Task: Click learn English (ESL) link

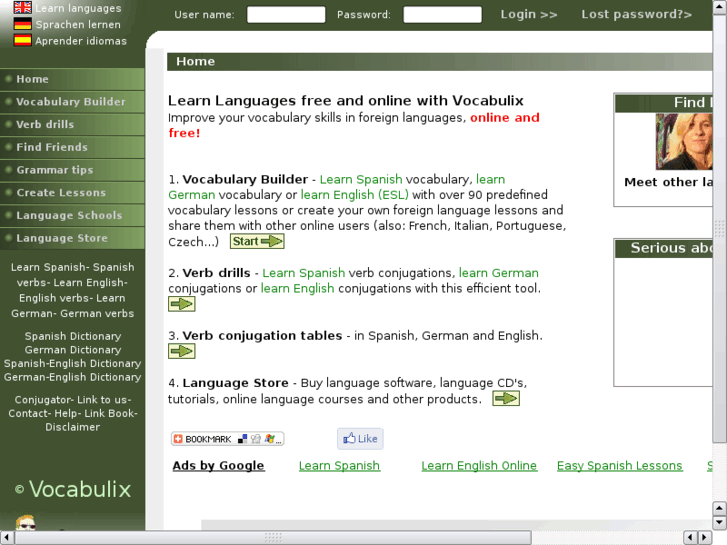Action: click(355, 195)
